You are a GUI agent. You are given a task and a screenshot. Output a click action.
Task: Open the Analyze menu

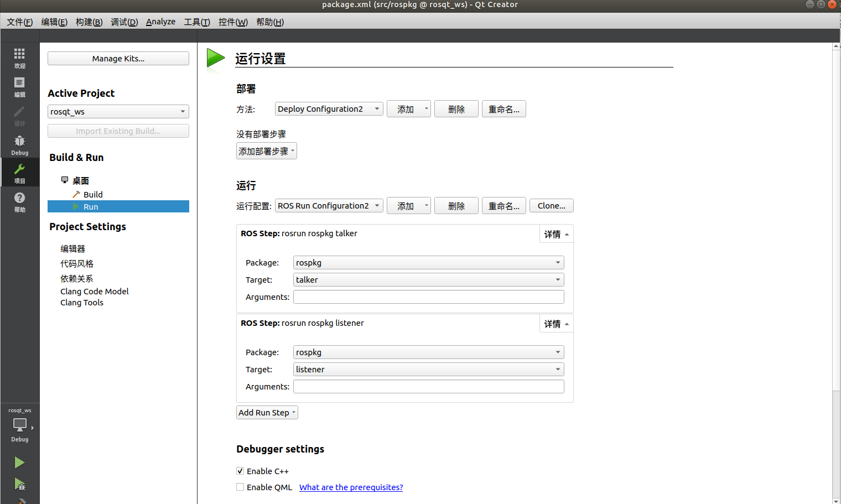pos(160,22)
